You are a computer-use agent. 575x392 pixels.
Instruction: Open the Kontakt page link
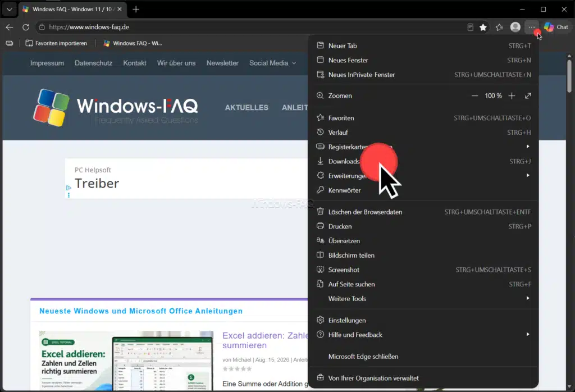135,63
